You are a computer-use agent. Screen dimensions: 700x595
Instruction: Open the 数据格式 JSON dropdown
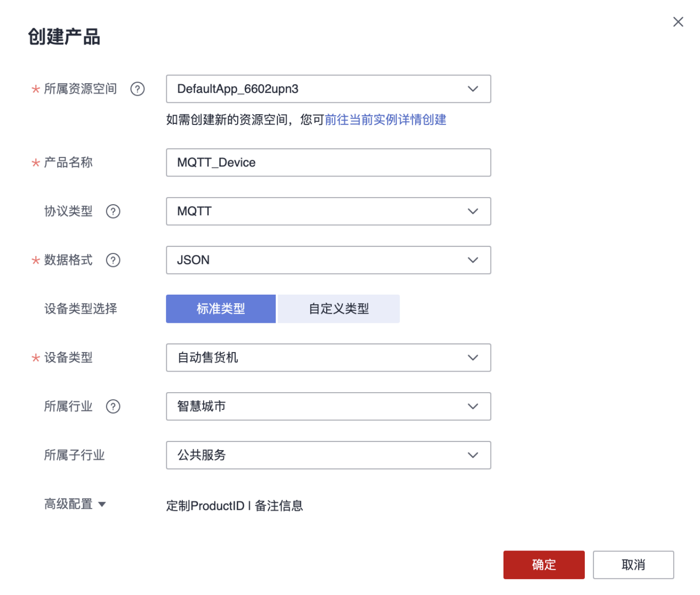(x=328, y=260)
